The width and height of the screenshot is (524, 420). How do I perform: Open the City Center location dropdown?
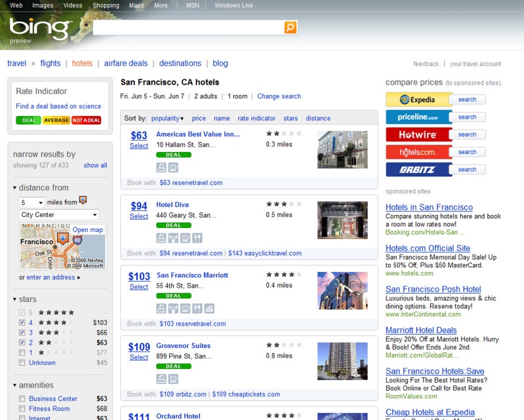tap(59, 215)
